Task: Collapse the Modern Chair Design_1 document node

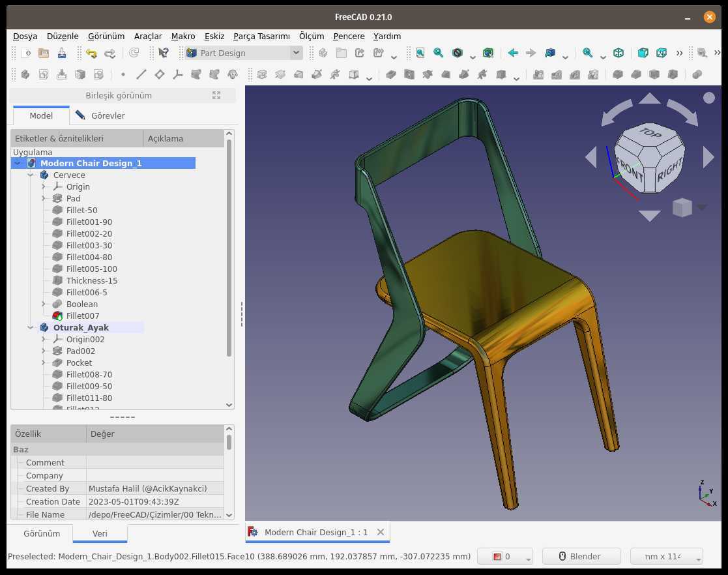Action: click(x=18, y=163)
